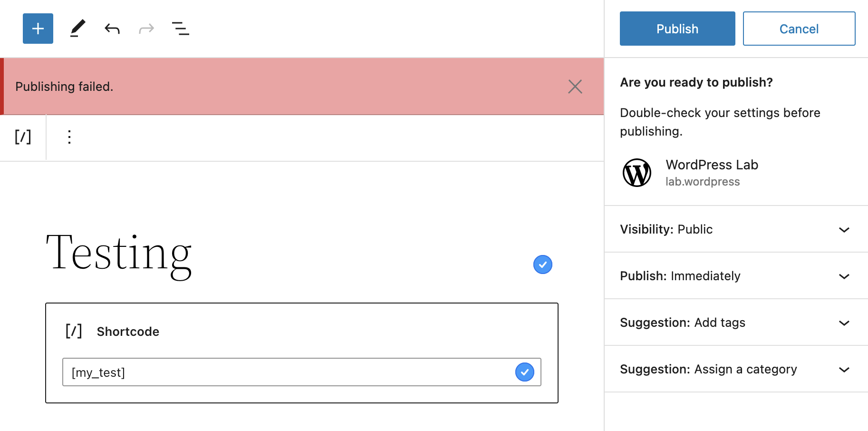Redo the last change
The height and width of the screenshot is (431, 868).
pos(146,29)
